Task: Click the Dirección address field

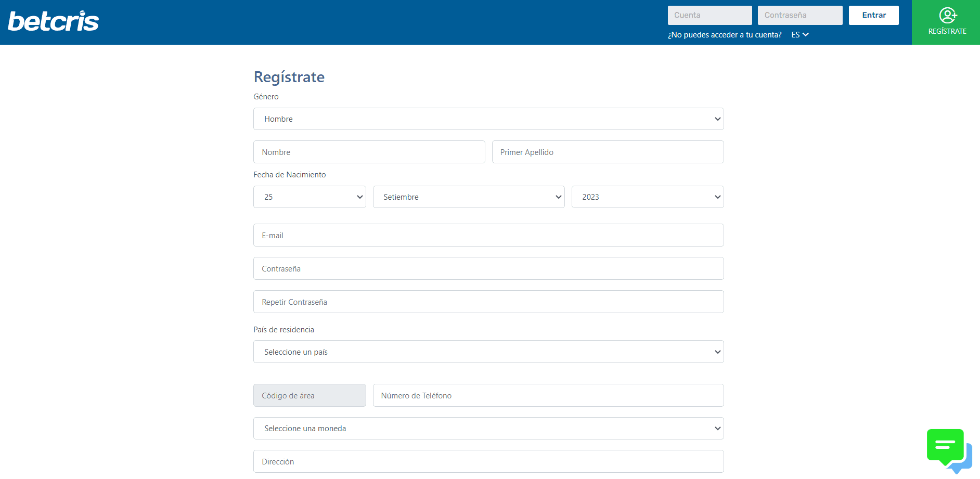Action: (488, 462)
